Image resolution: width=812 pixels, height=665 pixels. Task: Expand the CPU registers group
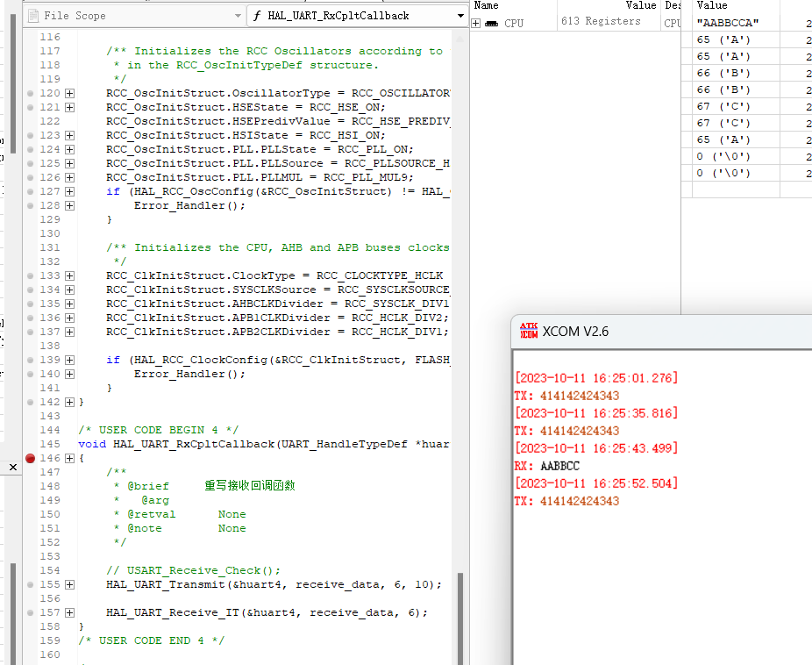point(476,24)
